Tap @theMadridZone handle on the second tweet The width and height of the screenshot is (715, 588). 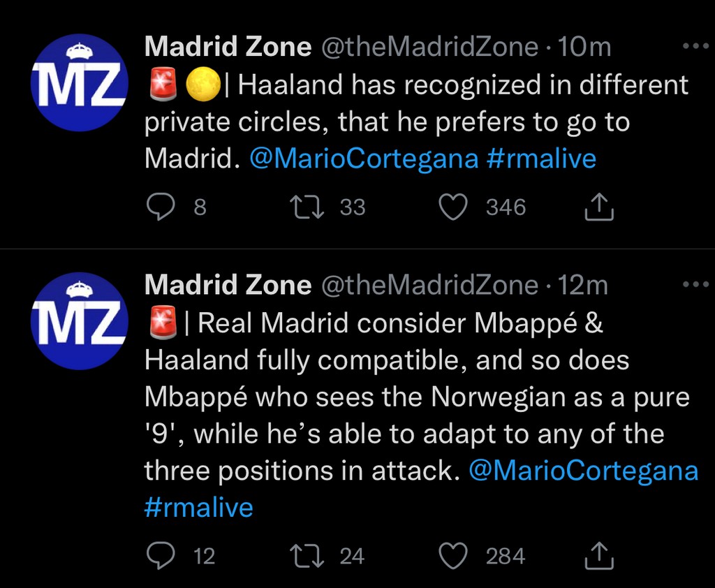[x=429, y=285]
